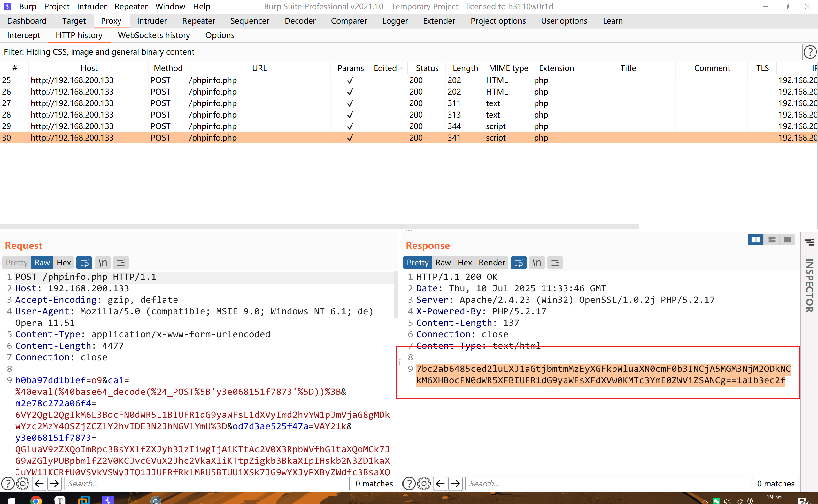Toggle non-printable characters in Request panel

pyautogui.click(x=103, y=263)
